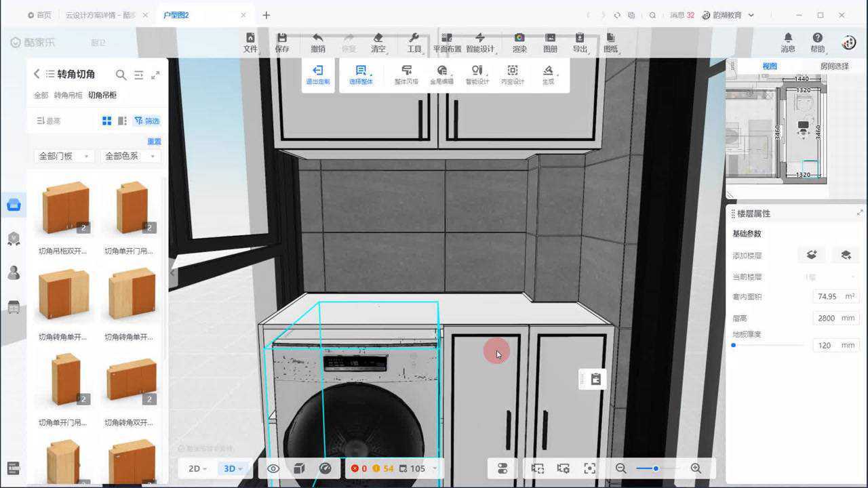
Task: Click the 平面布置 floor layout button
Action: [x=447, y=42]
